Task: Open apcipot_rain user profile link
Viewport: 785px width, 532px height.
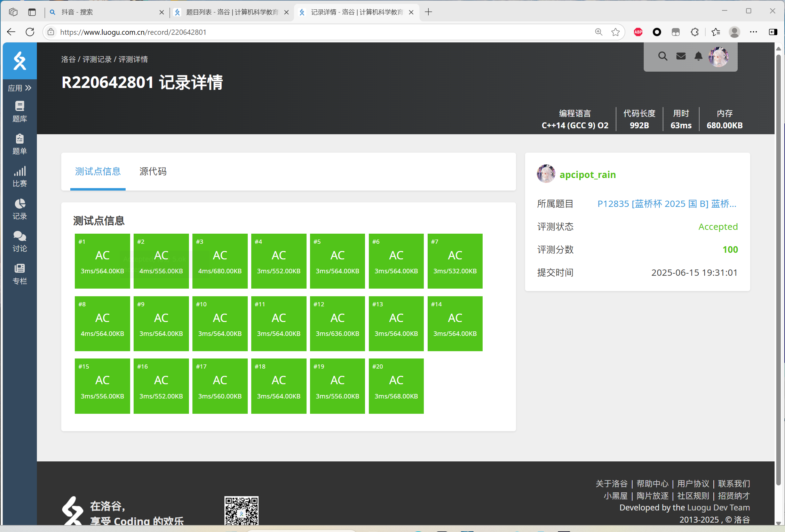Action: click(587, 175)
